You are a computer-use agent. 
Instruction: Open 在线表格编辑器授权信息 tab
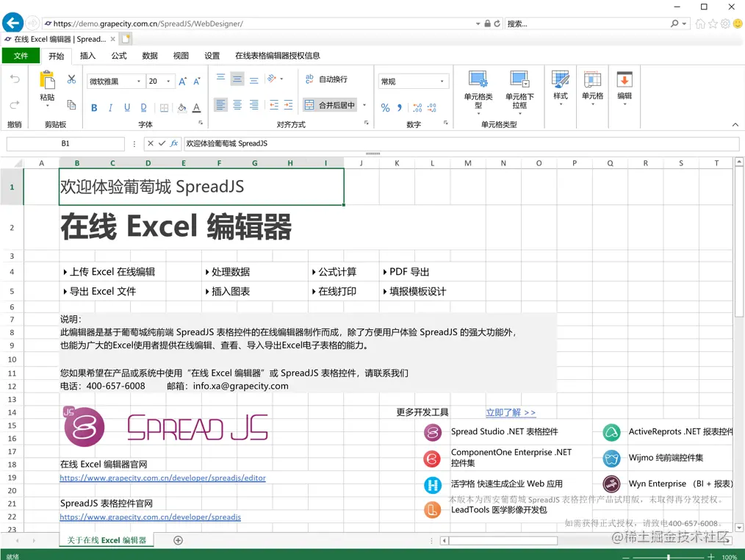(278, 56)
